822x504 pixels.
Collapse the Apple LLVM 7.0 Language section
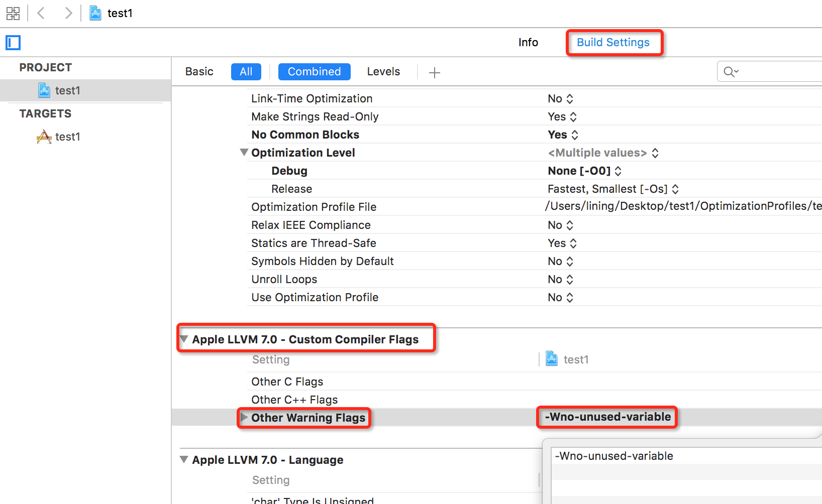(x=184, y=459)
